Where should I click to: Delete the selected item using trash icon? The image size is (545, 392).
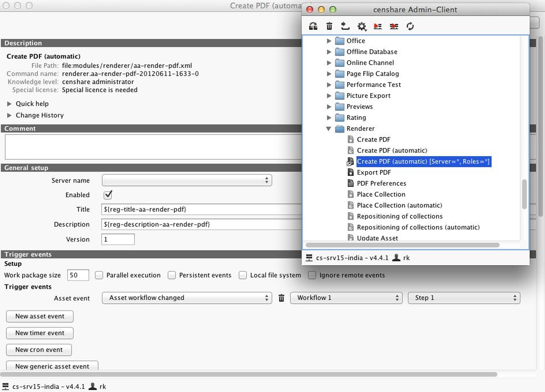pyautogui.click(x=329, y=26)
